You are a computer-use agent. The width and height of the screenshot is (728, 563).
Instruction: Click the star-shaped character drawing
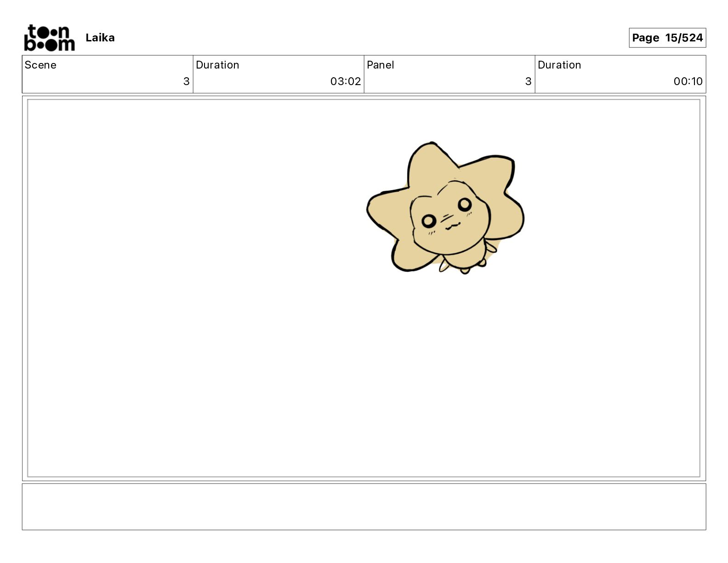[x=445, y=208]
